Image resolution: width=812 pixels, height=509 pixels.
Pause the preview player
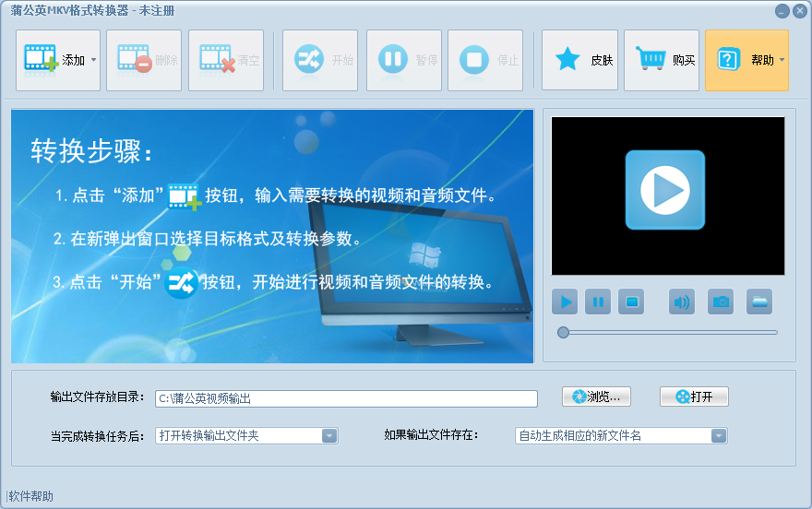pyautogui.click(x=598, y=302)
